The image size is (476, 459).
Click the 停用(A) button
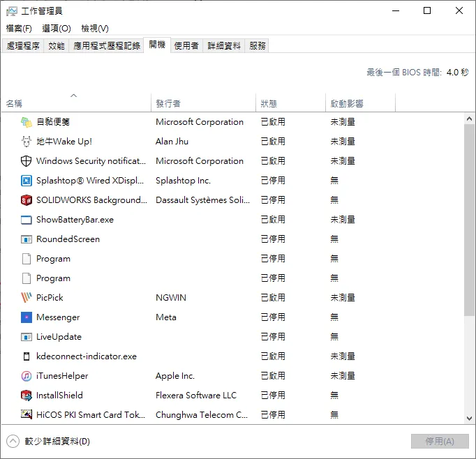click(440, 441)
